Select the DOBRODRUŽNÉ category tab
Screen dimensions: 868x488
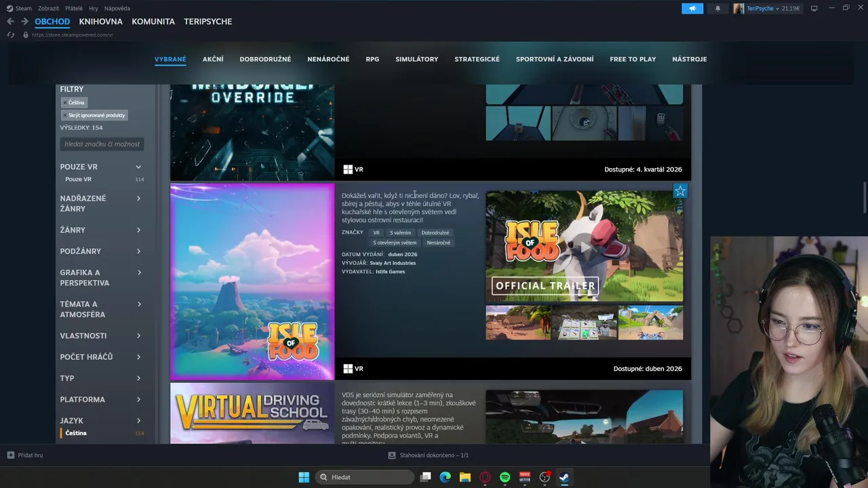coord(265,59)
